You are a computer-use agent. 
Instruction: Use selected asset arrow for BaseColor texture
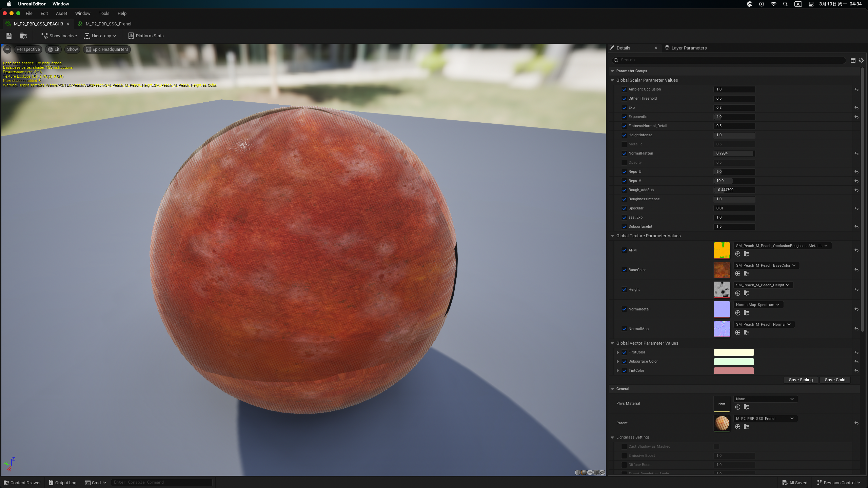point(738,273)
